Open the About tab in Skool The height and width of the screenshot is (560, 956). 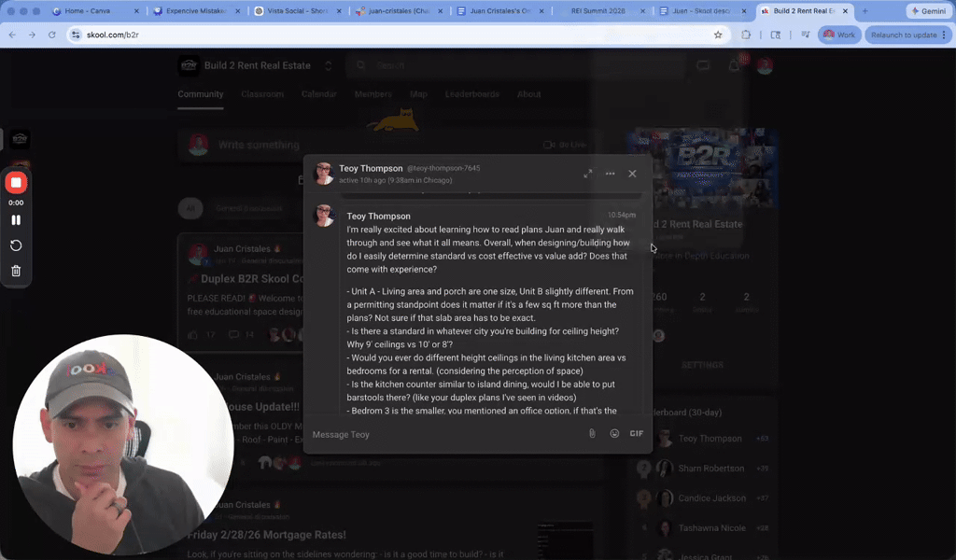528,94
